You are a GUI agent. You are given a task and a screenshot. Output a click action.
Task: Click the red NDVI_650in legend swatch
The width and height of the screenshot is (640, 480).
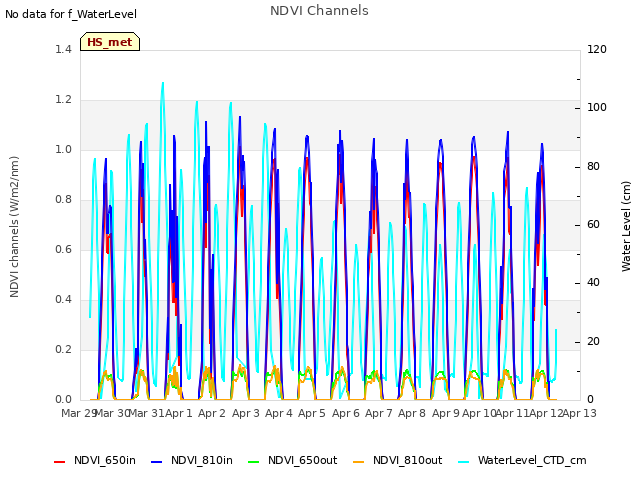pos(60,462)
